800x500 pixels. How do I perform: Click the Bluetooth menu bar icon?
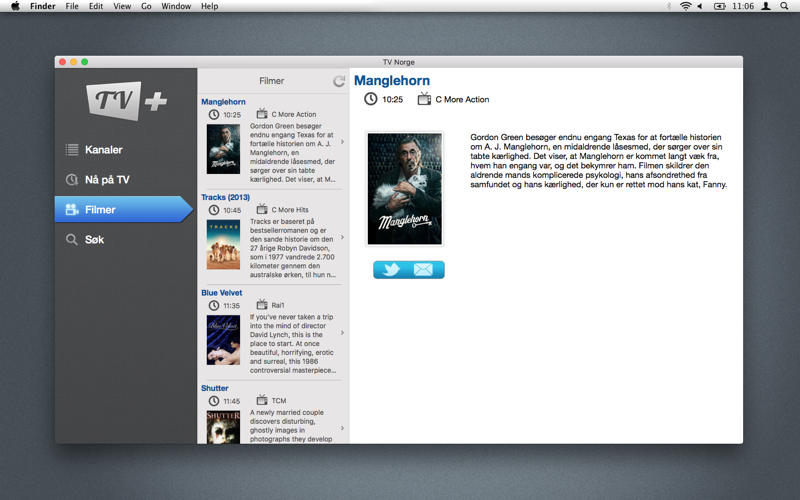(669, 6)
